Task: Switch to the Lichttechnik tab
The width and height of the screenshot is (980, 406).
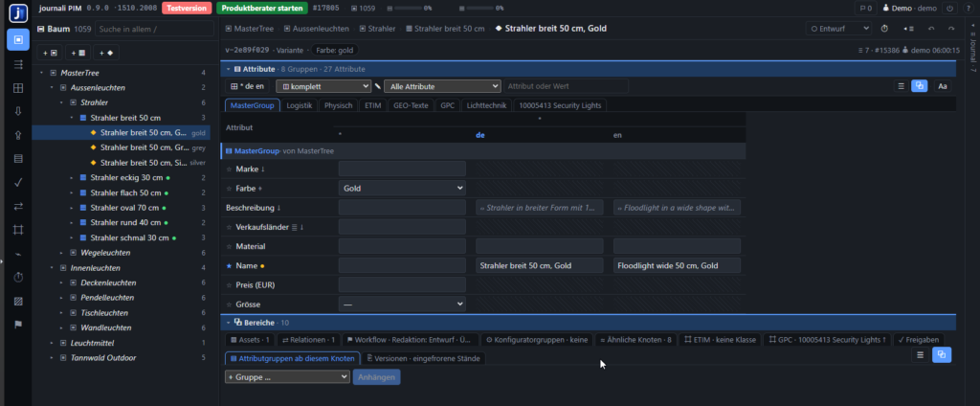Action: (487, 105)
